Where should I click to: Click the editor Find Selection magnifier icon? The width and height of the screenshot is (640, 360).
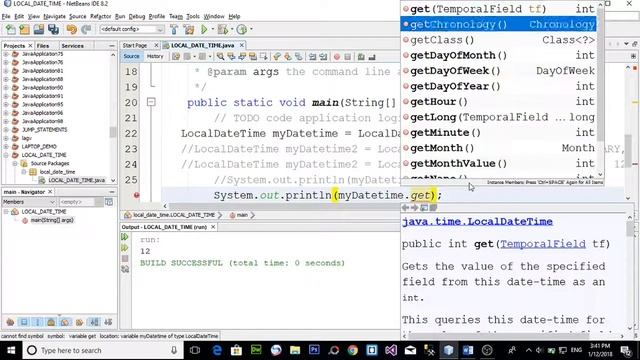tap(221, 57)
